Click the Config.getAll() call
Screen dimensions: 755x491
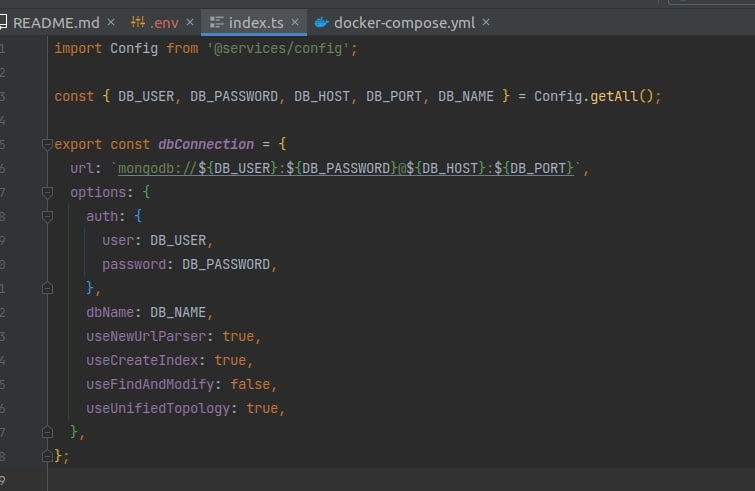(x=593, y=96)
